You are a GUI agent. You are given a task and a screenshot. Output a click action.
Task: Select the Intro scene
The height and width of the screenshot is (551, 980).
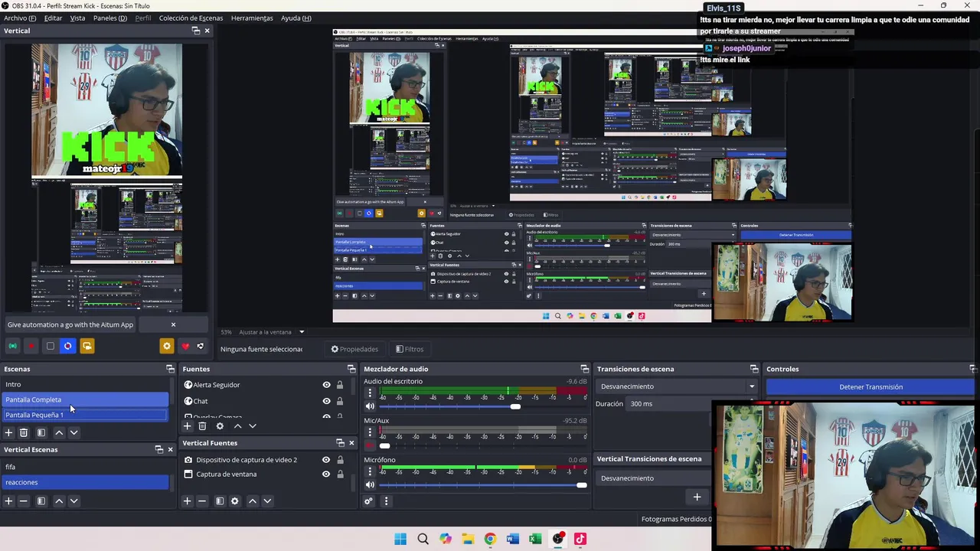(85, 384)
